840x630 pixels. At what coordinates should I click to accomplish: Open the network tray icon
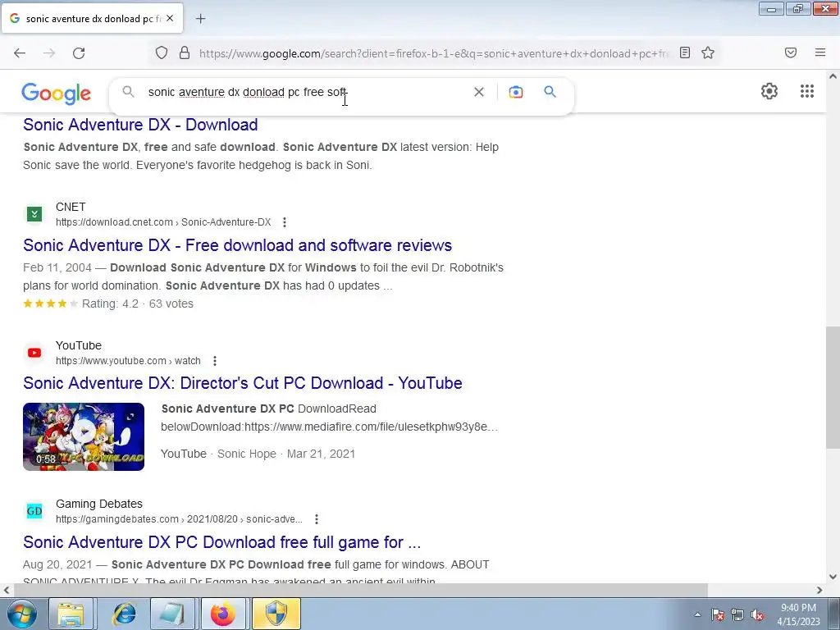737,614
